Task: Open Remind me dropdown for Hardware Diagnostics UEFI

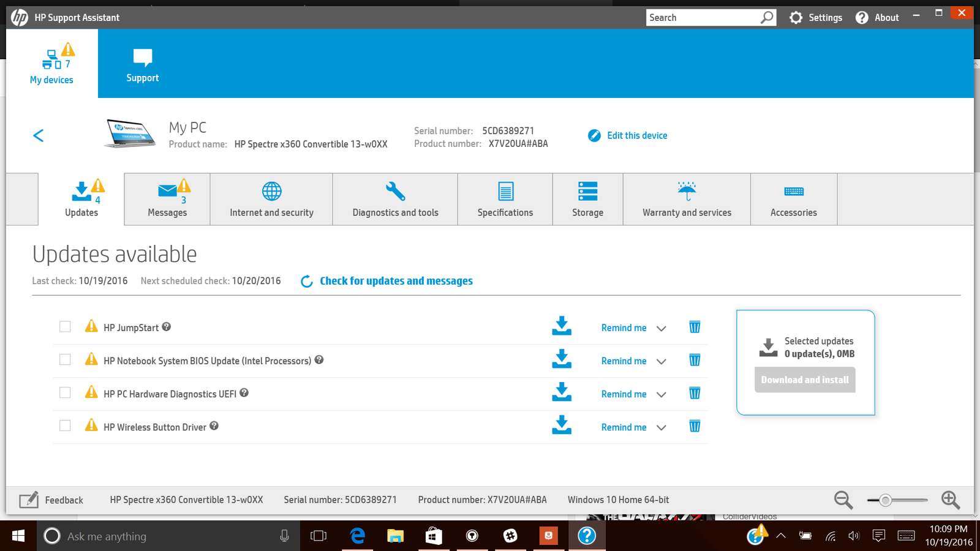Action: pos(661,394)
